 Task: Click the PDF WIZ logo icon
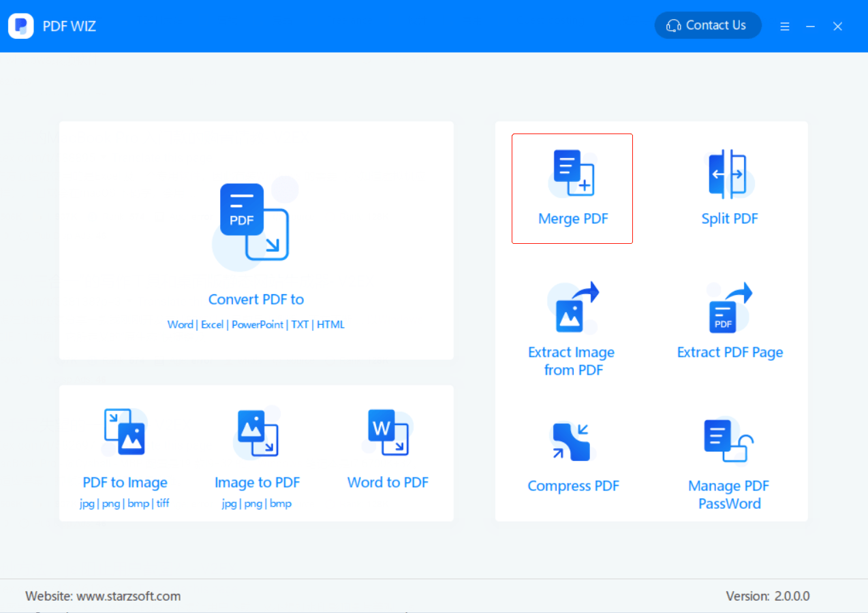point(20,25)
